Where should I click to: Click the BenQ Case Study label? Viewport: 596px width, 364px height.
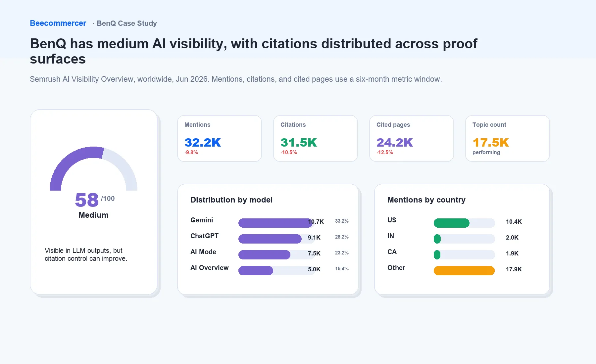(x=127, y=23)
